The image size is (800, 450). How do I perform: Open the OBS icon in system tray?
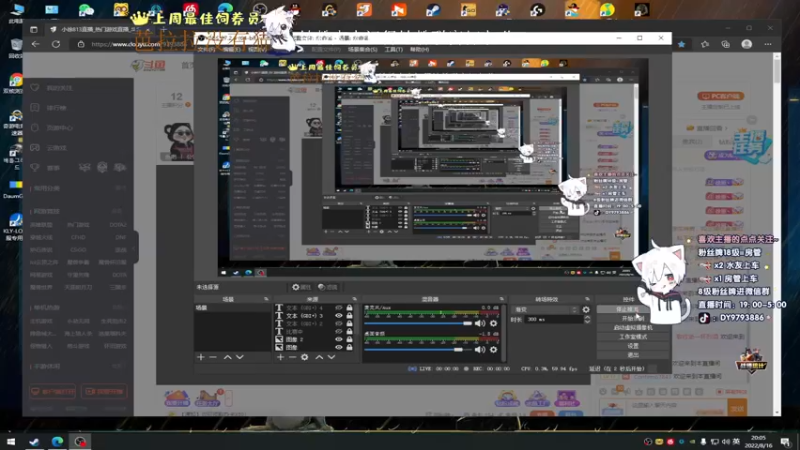(648, 441)
